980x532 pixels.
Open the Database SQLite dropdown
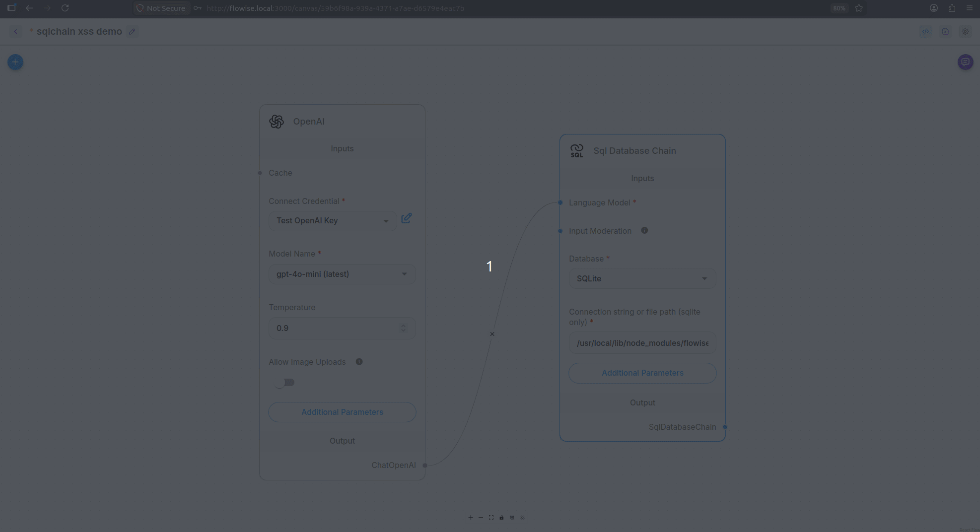(x=642, y=278)
